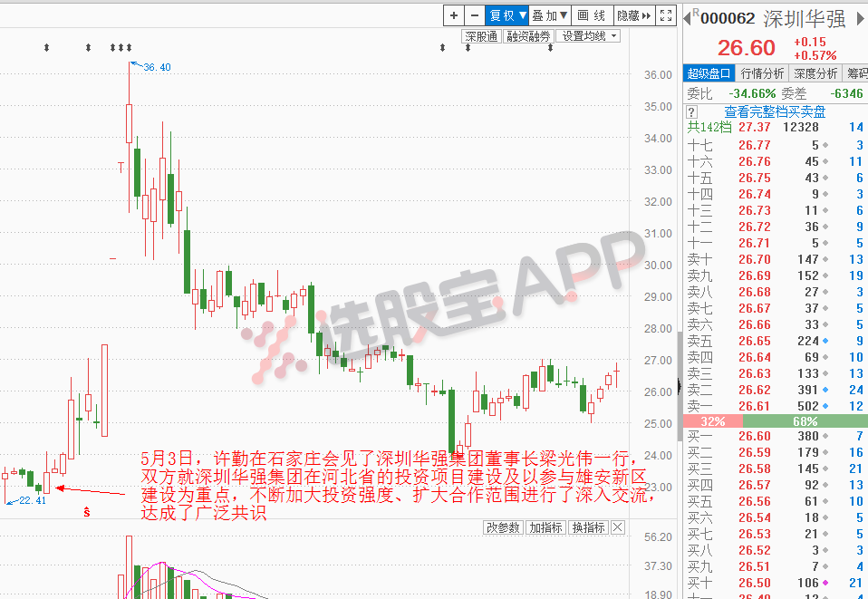Click the 36.40 high price label

coord(158,68)
